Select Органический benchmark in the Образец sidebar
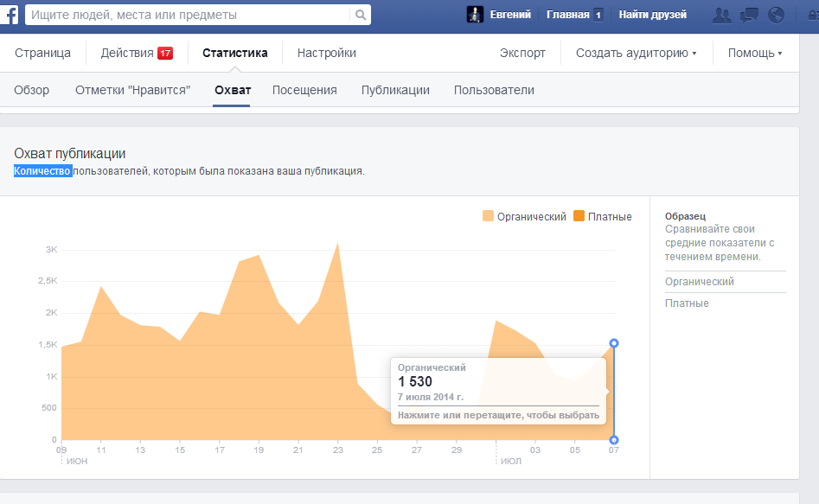 [x=700, y=282]
